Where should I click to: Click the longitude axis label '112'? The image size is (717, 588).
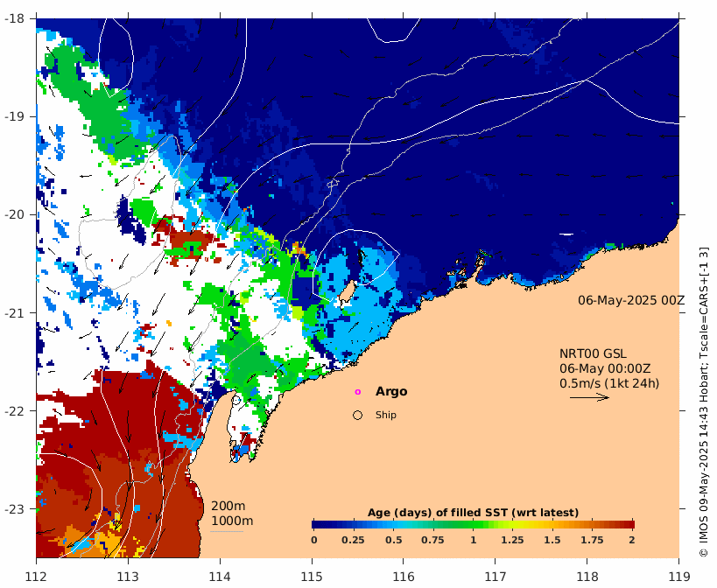[x=37, y=577]
